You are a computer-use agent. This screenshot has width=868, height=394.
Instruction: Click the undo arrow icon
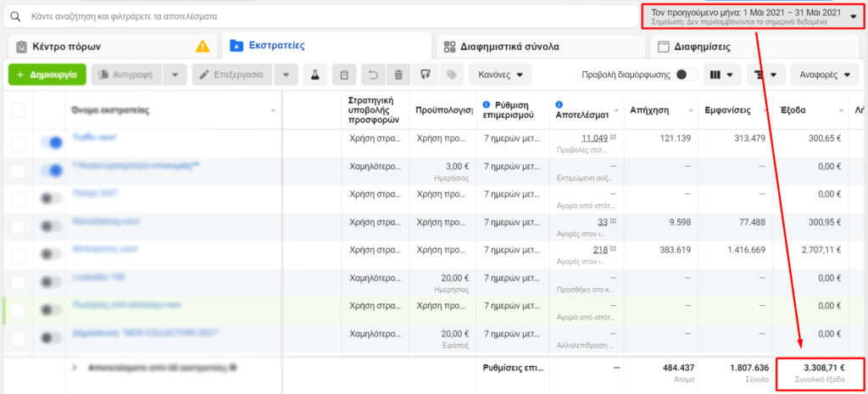tap(372, 75)
